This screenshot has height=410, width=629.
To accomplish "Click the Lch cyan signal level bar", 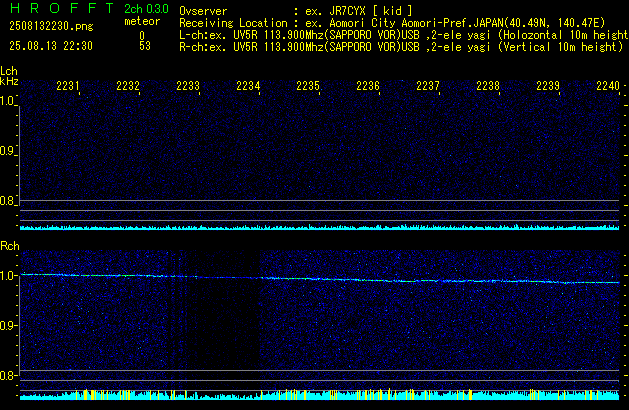I will (x=320, y=227).
